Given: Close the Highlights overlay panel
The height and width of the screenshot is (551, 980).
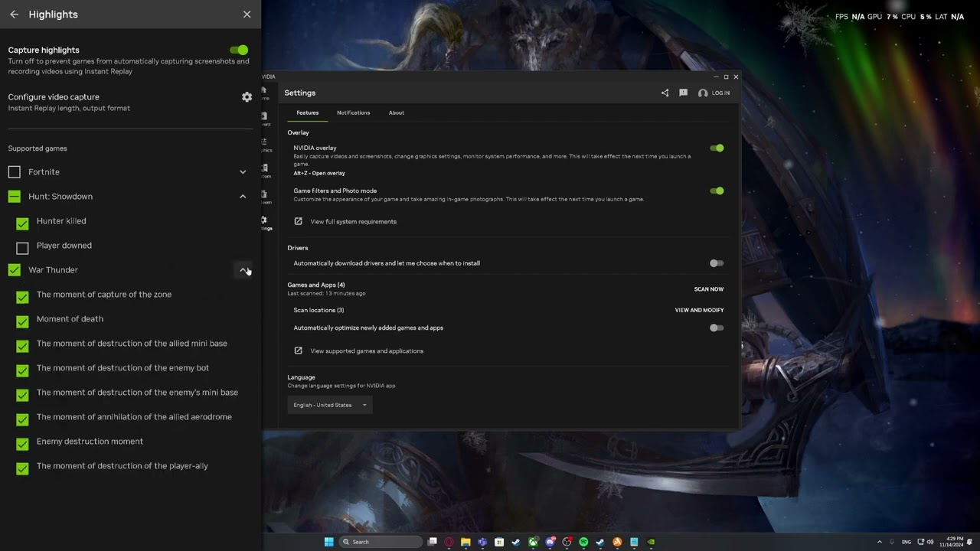Looking at the screenshot, I should coord(247,15).
